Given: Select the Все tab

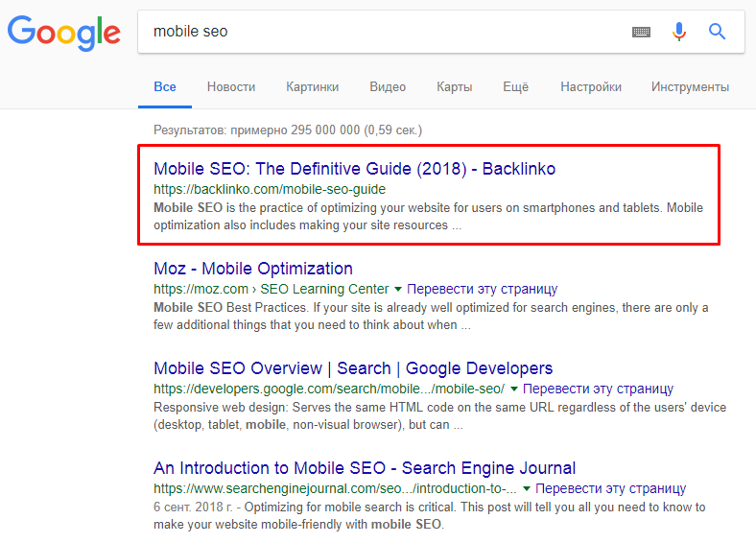Looking at the screenshot, I should [x=165, y=86].
